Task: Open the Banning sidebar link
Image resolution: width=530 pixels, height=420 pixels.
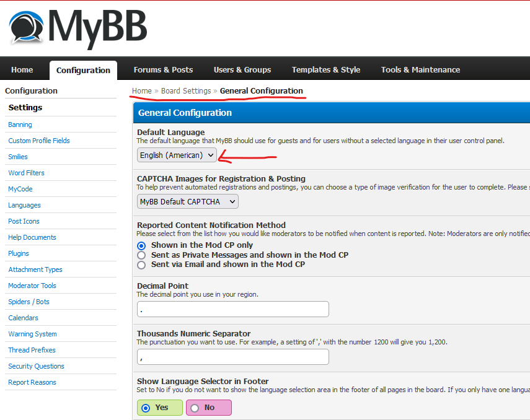Action: tap(20, 125)
